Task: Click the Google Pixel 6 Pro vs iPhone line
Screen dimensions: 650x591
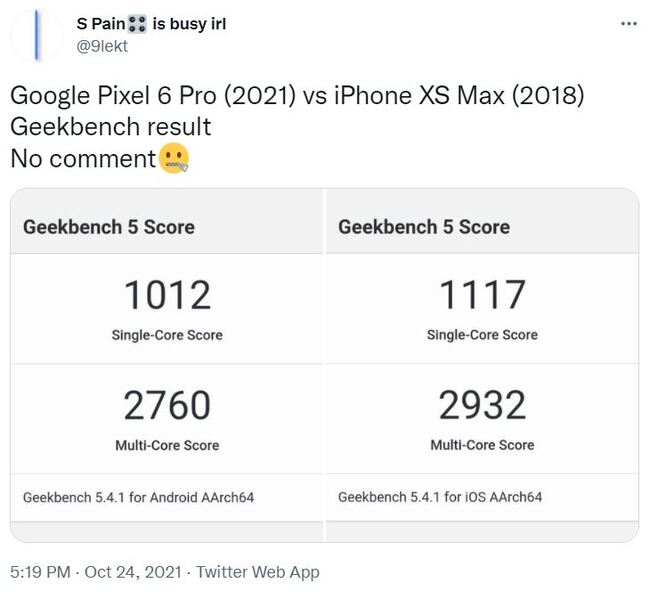Action: click(x=297, y=97)
